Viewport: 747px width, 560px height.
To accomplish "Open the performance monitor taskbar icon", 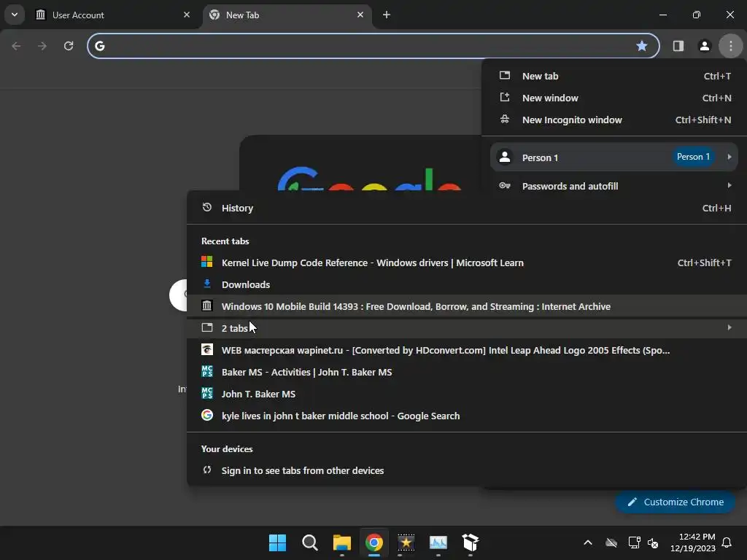I will pyautogui.click(x=438, y=542).
